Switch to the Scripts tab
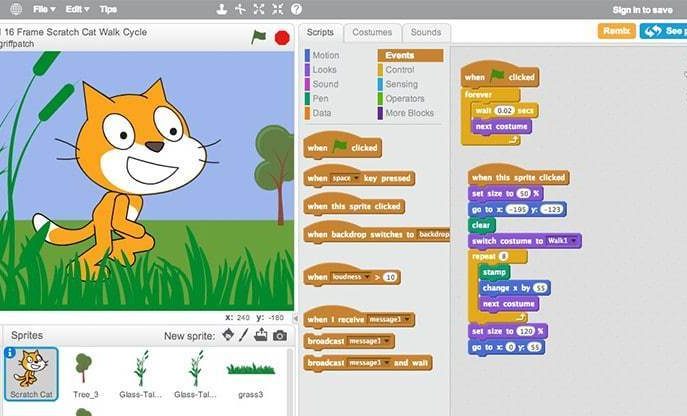The width and height of the screenshot is (687, 416). point(320,32)
